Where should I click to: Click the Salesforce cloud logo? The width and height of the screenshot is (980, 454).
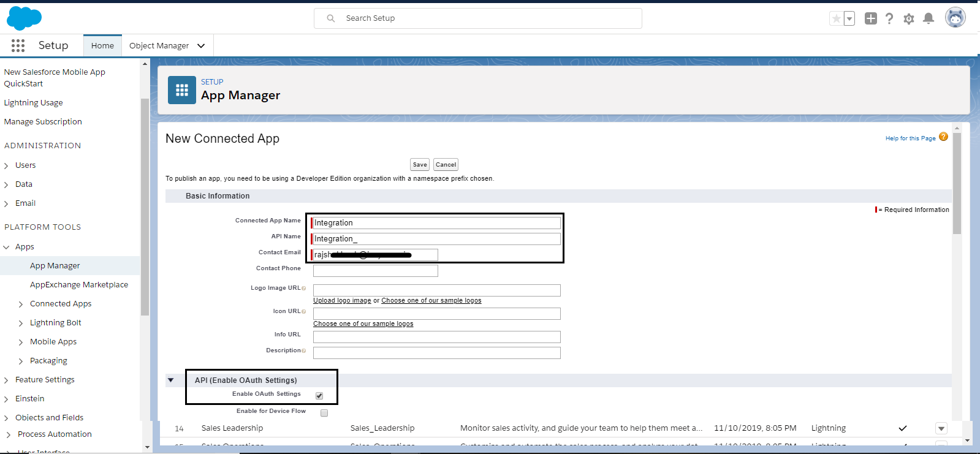click(24, 18)
